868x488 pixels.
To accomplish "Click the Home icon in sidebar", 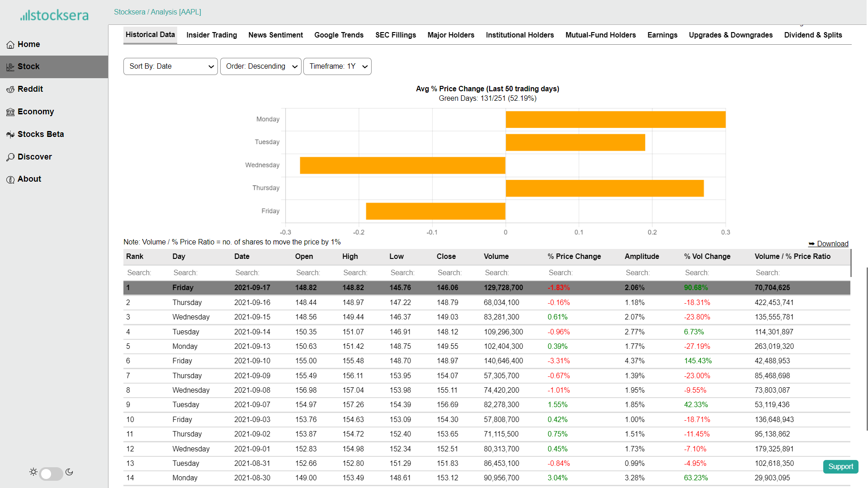I will [x=10, y=45].
